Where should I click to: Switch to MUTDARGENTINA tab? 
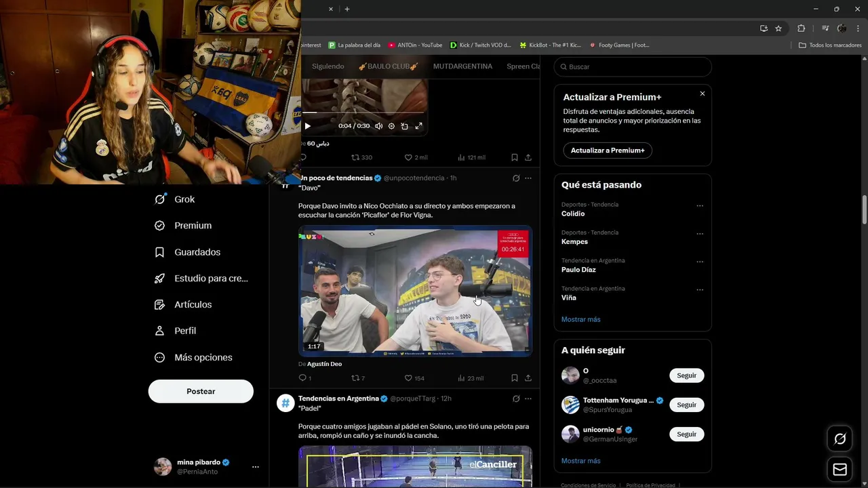(x=462, y=66)
